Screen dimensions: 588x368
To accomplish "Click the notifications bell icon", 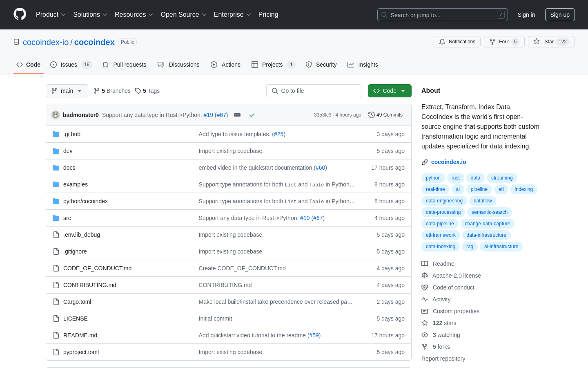I will pos(442,42).
